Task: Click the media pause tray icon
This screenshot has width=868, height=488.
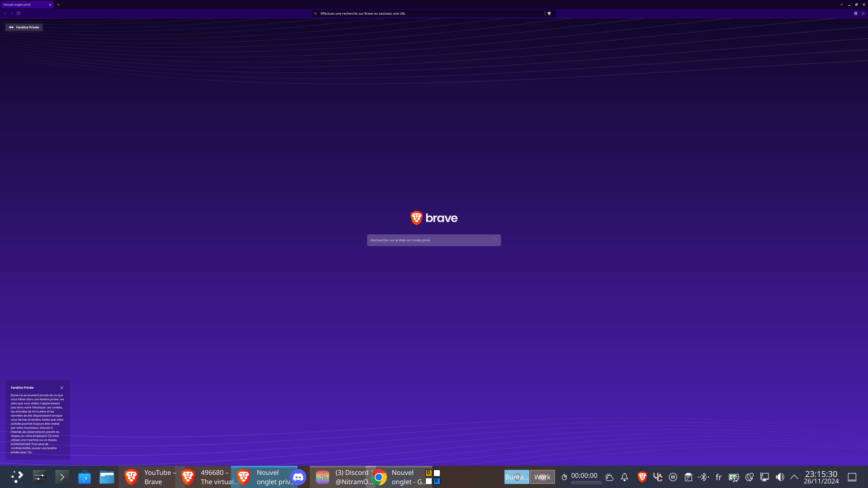Action: click(673, 477)
